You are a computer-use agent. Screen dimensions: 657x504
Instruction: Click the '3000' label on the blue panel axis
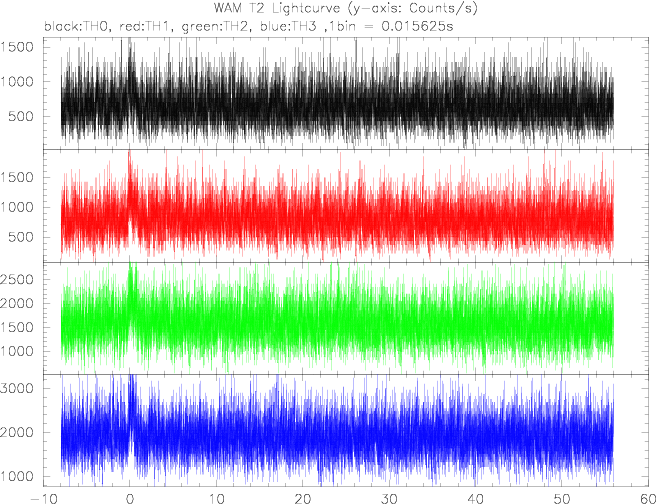(17, 388)
